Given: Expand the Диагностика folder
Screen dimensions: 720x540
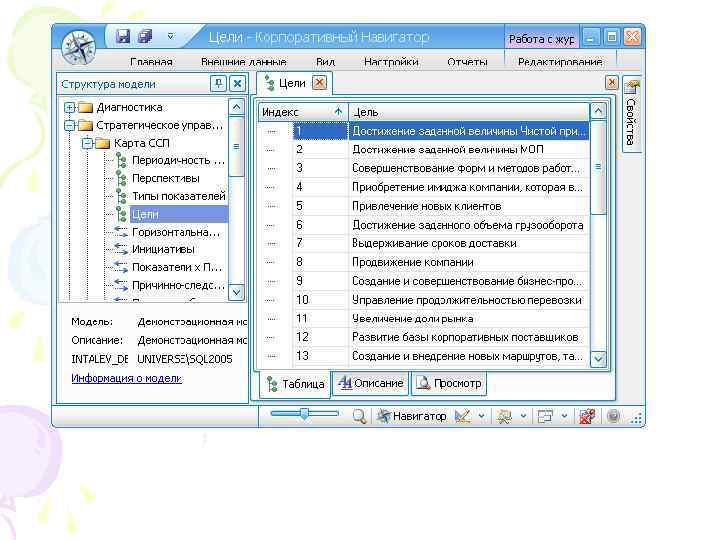Looking at the screenshot, I should click(x=69, y=107).
